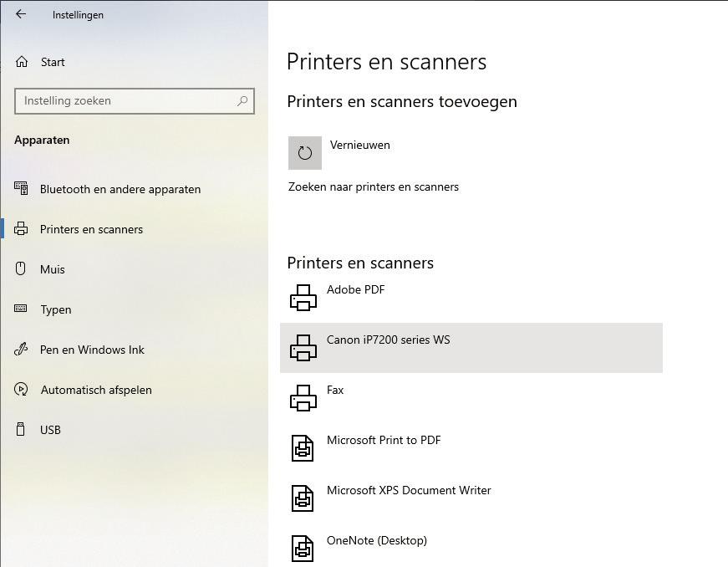This screenshot has height=567, width=728.
Task: Open Automatisch afspelen settings
Action: point(96,390)
